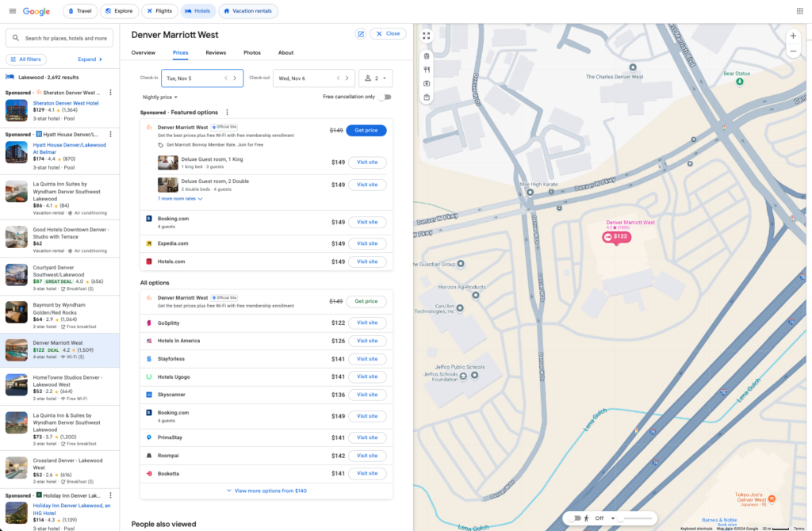Switch to the Reviews tab
Screen dimensions: 812x531
[216, 53]
